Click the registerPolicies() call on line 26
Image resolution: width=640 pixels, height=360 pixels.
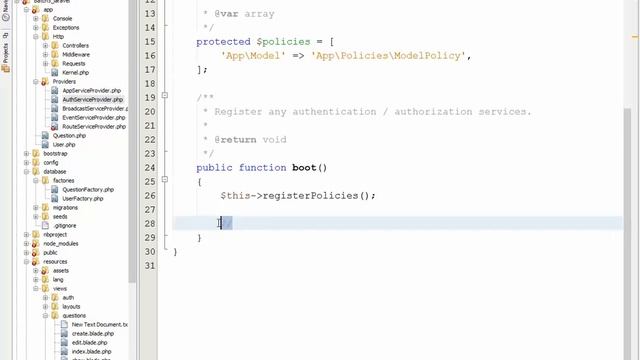319,196
